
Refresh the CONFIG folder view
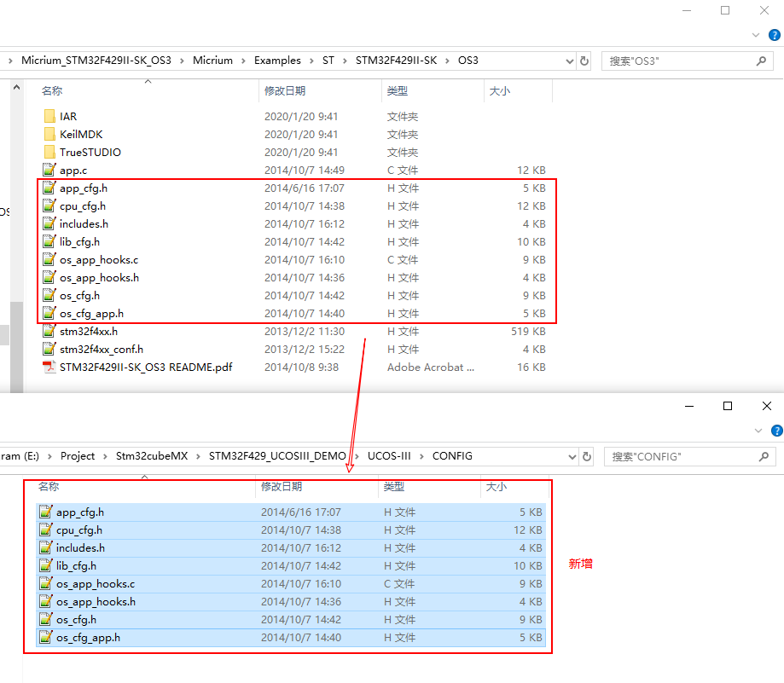coord(587,457)
